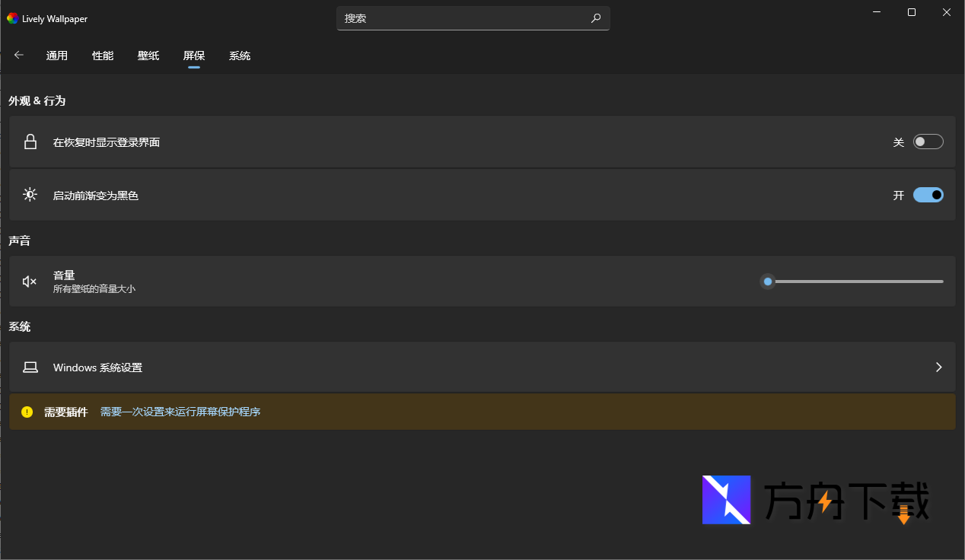Viewport: 965px width, 560px height.
Task: Expand the Windows 系统设置 chevron arrow
Action: coord(938,367)
